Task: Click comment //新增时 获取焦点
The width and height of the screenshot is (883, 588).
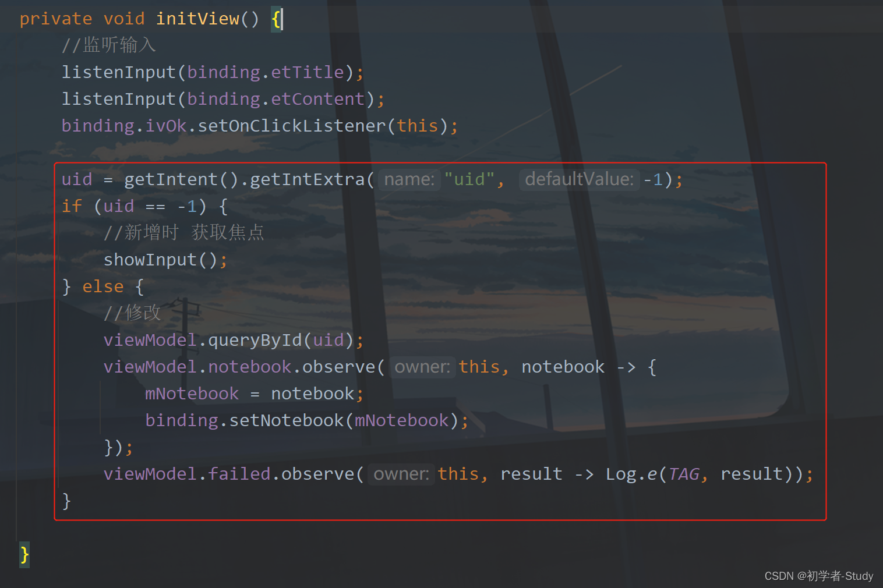Action: point(184,233)
